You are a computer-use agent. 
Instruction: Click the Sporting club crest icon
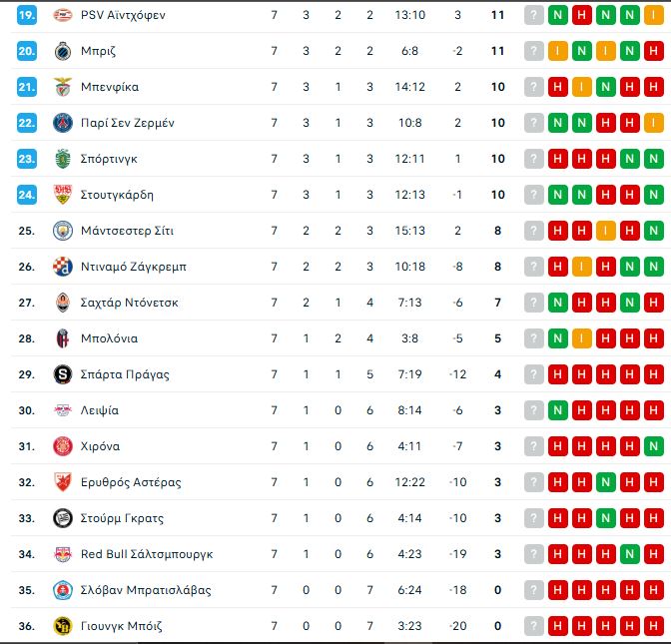(x=63, y=159)
